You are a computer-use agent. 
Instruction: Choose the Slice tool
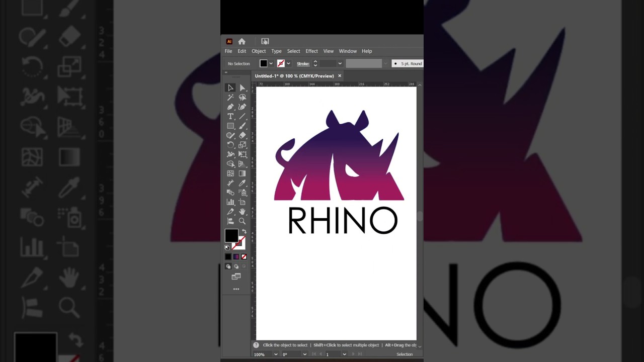[x=230, y=212]
